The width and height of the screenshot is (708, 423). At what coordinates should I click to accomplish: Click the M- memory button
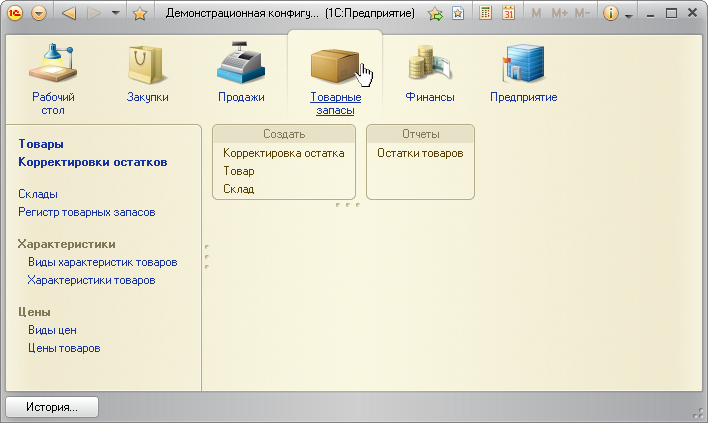[582, 14]
